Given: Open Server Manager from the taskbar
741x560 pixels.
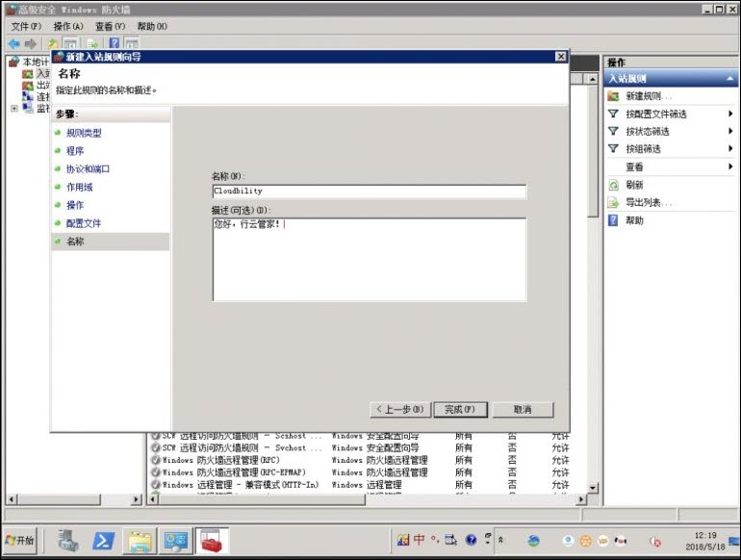Looking at the screenshot, I should point(67,541).
